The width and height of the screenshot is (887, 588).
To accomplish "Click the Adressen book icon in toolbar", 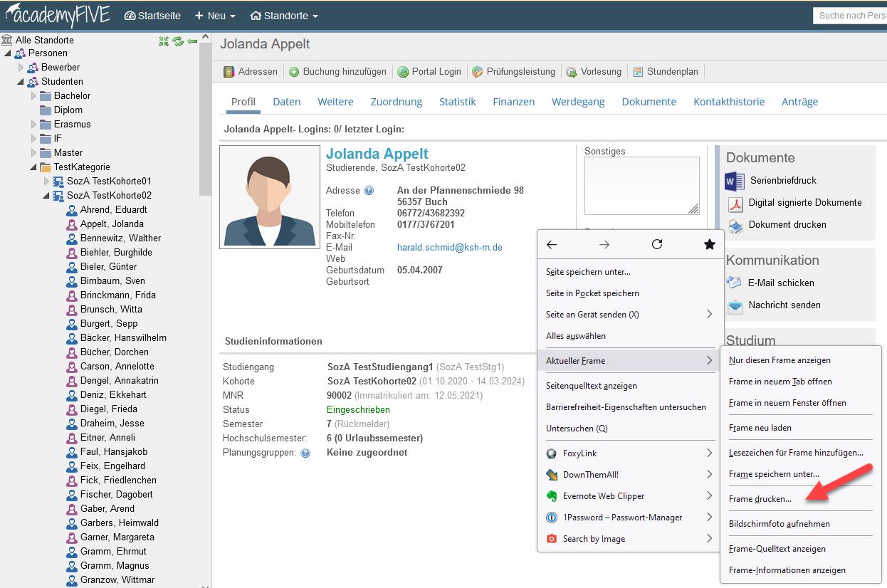I will (x=229, y=72).
